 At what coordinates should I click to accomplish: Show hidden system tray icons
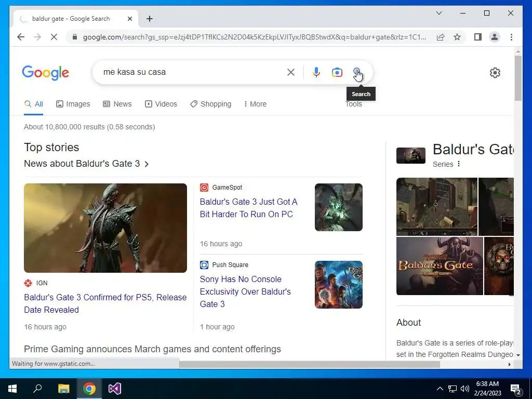pos(440,389)
